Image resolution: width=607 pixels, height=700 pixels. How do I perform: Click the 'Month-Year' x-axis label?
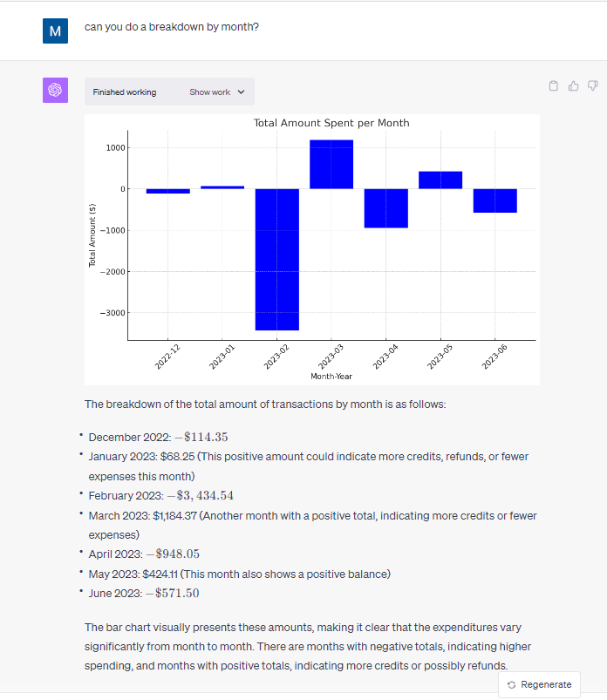pos(331,376)
